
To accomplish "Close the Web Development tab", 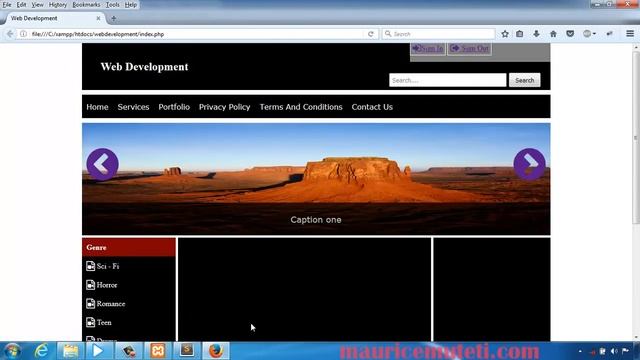I will [98, 18].
